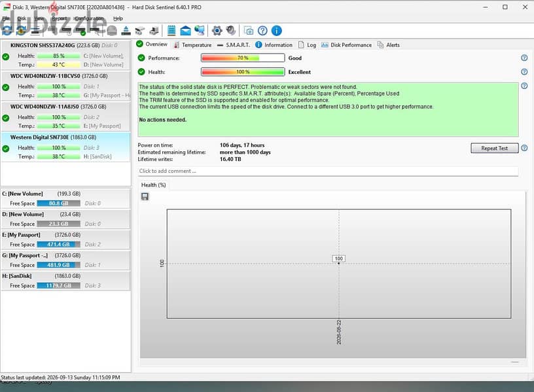The height and width of the screenshot is (392, 534).
Task: Click the Excellent health rating text
Action: [x=300, y=72]
